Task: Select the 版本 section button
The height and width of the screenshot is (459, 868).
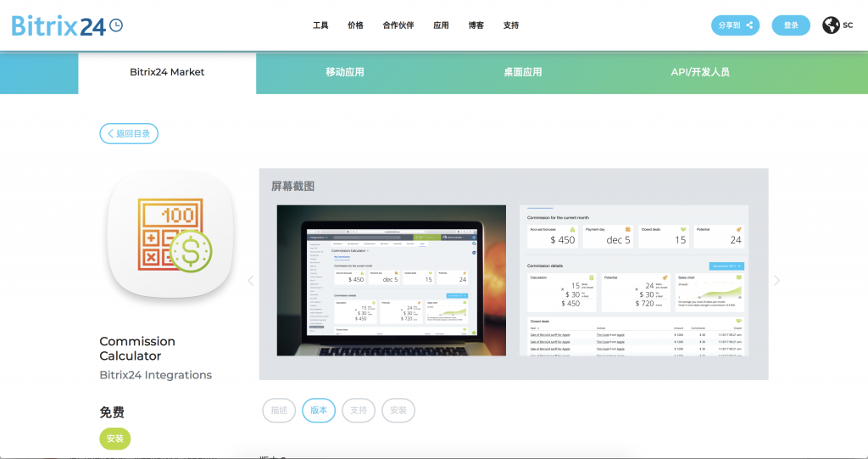Action: 319,411
